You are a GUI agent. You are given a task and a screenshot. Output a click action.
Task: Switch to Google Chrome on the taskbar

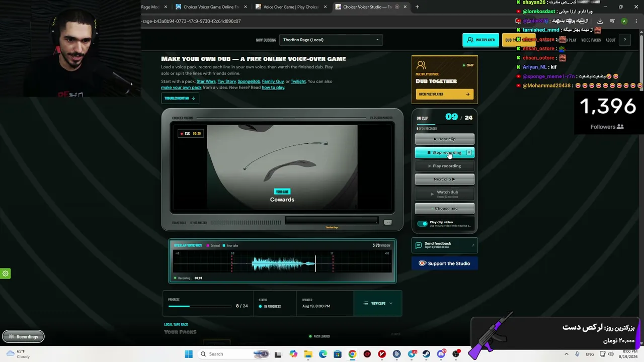pyautogui.click(x=352, y=354)
